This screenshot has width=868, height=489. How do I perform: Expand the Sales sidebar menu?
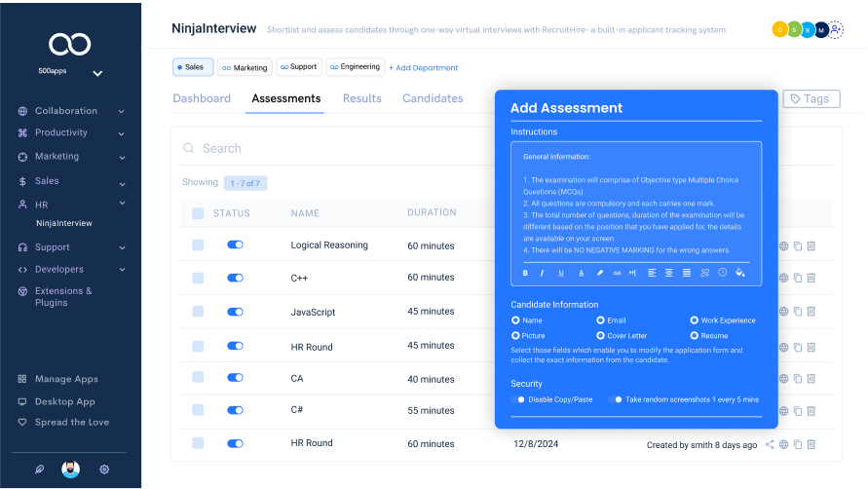122,184
